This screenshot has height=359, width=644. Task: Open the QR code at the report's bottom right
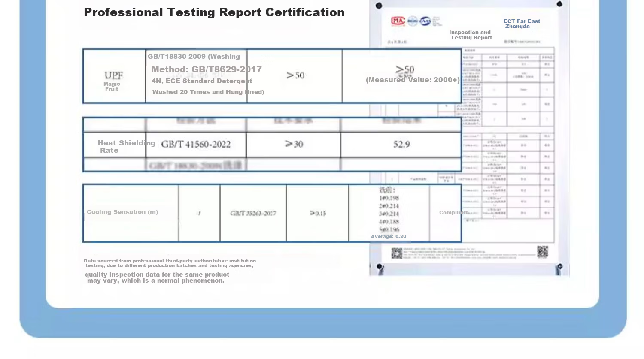pos(543,252)
